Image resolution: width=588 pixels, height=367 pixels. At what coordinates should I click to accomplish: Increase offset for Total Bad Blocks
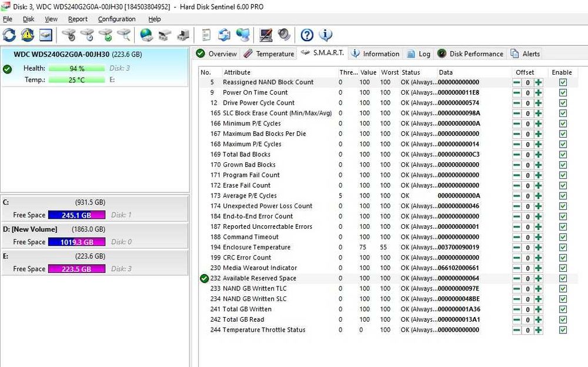click(539, 155)
